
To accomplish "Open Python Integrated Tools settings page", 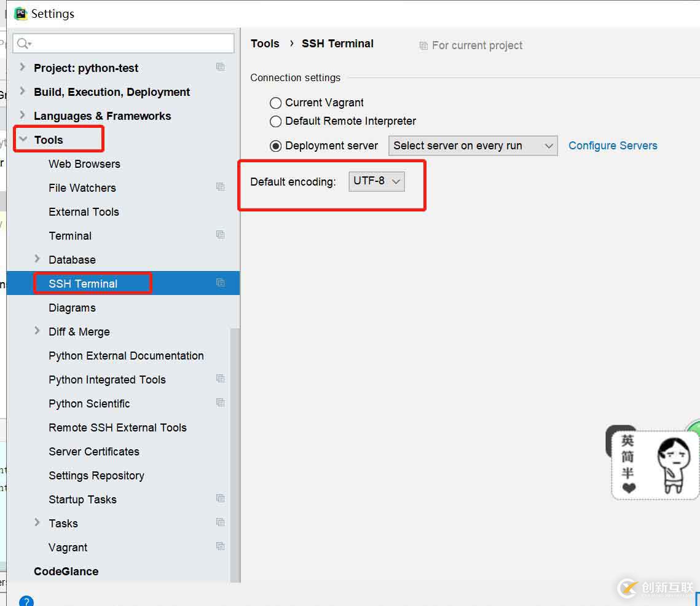I will [107, 380].
